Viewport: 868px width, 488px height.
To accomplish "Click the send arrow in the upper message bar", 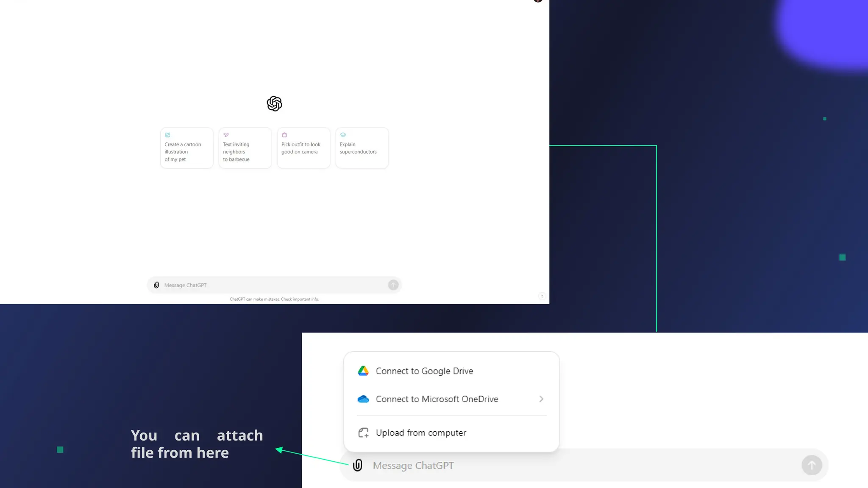I will tap(393, 285).
